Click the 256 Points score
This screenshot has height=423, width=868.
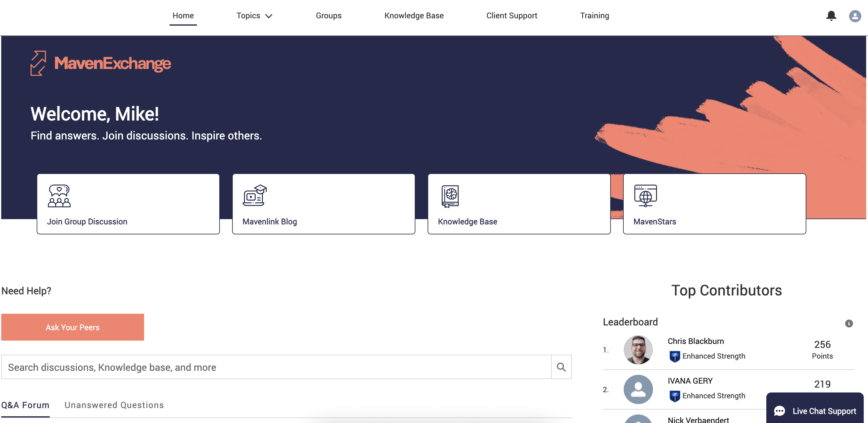(x=822, y=349)
